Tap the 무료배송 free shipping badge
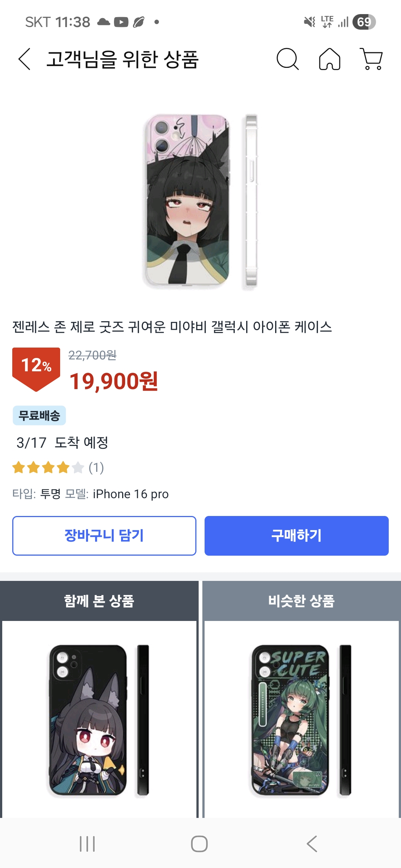Screen dimensions: 401x868 [x=39, y=415]
